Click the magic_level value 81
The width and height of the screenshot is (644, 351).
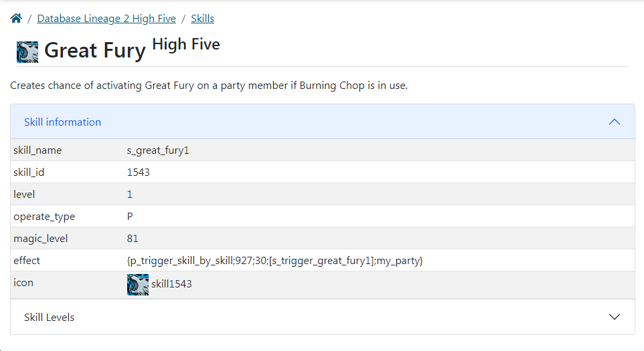(x=133, y=239)
